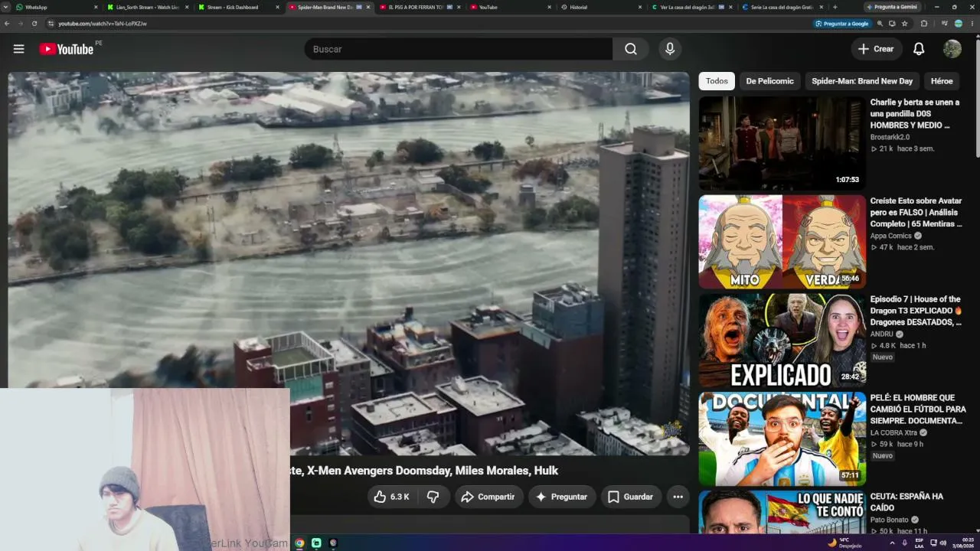Open House of the Dragon EXPLICADO thumbnail
980x551 pixels.
coord(782,341)
